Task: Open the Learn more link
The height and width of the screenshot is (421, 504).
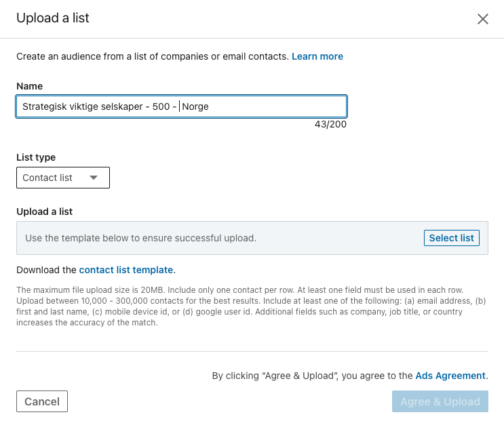Action: 317,56
